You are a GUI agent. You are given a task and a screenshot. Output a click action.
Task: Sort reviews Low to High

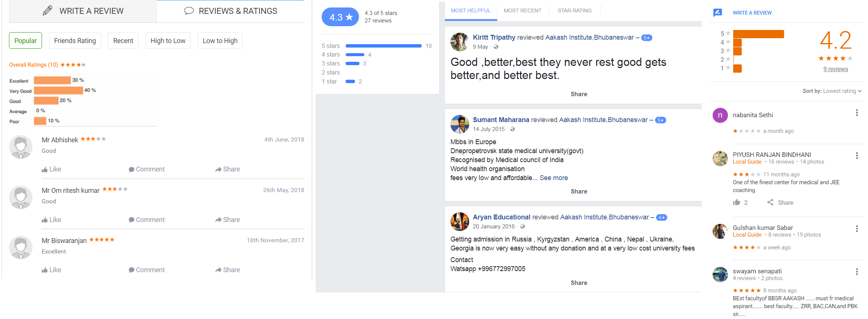pos(220,40)
